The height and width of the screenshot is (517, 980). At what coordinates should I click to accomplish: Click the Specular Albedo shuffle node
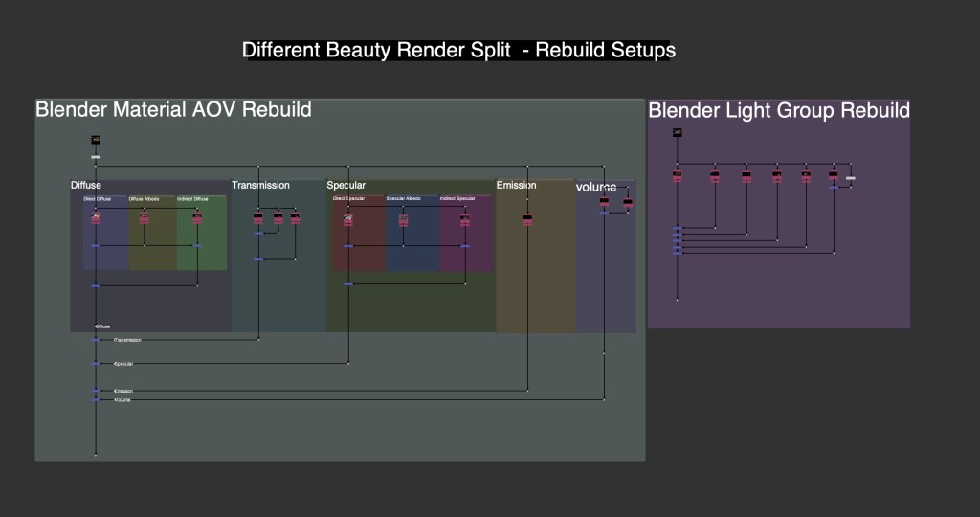coord(403,219)
